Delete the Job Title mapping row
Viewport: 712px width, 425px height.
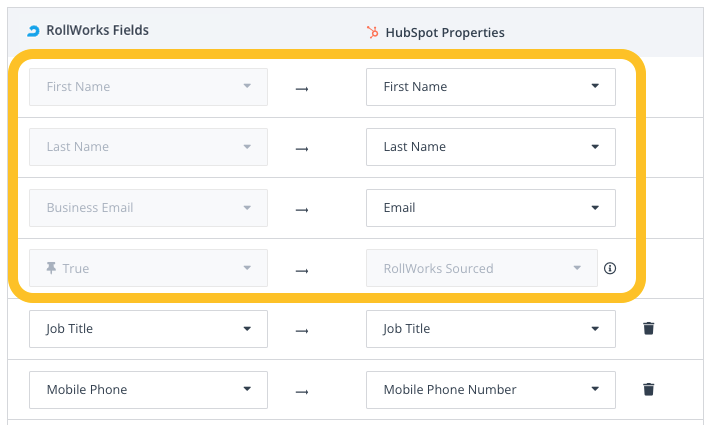[x=648, y=328]
